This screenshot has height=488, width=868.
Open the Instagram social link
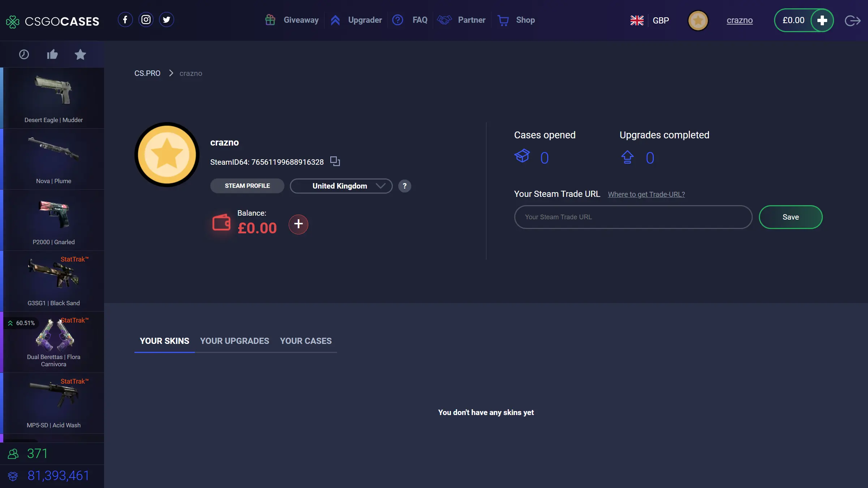(x=146, y=20)
